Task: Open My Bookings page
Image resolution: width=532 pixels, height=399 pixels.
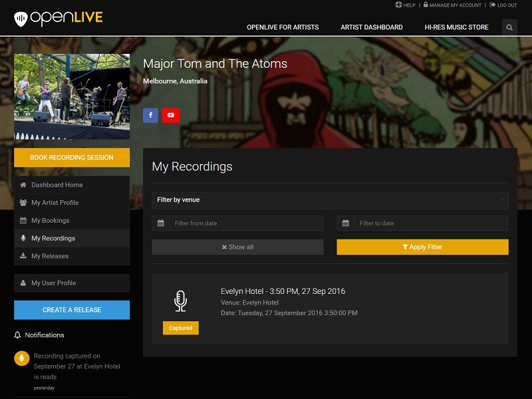Action: point(72,221)
